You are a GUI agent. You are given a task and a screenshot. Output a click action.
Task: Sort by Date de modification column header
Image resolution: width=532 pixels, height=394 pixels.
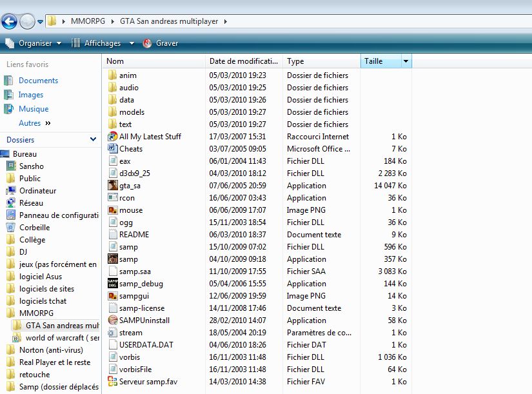[244, 61]
